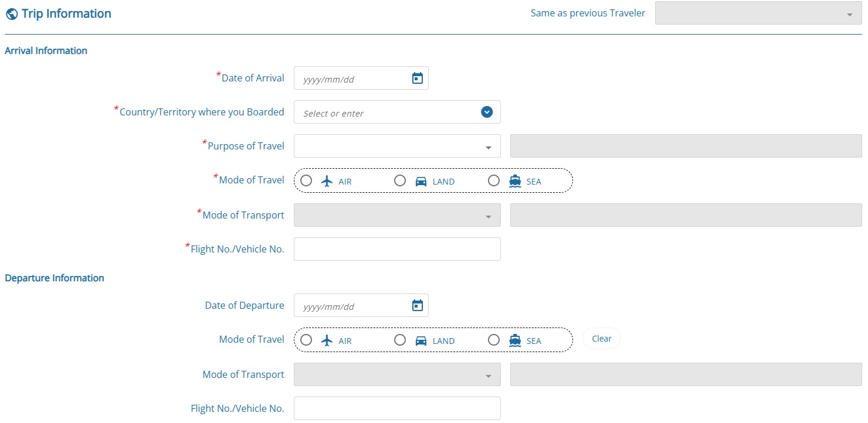Click the departure Flight No./Vehicle No. field
The height and width of the screenshot is (423, 868).
(397, 408)
